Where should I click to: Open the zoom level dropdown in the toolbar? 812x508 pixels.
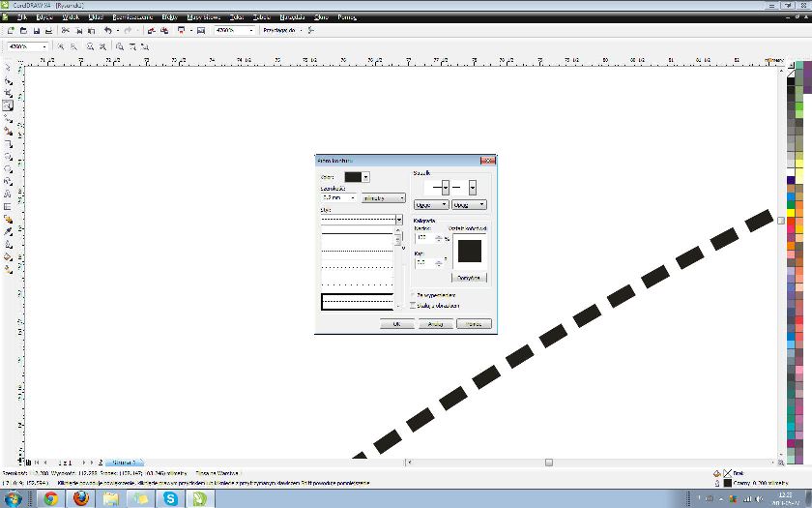tap(253, 31)
